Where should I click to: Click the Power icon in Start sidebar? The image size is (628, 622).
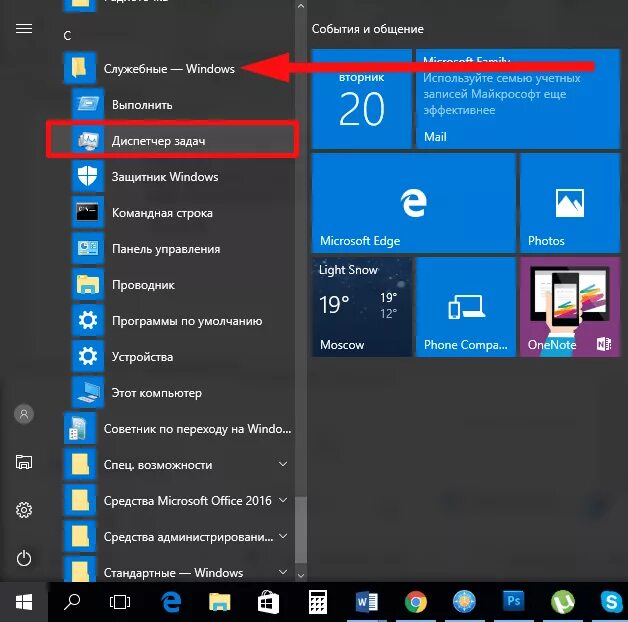(24, 558)
